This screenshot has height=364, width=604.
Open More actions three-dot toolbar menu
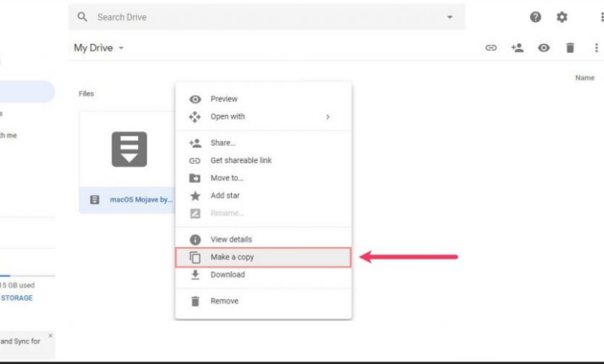coord(596,48)
